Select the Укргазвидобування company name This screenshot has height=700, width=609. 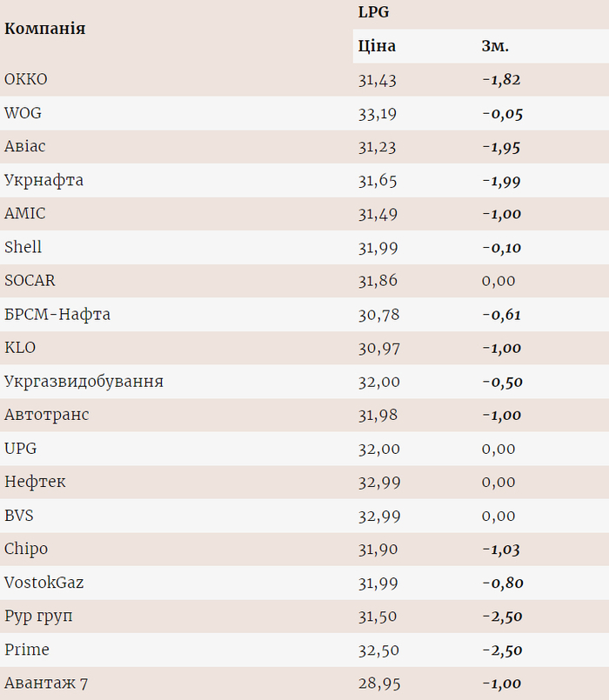coord(84,382)
